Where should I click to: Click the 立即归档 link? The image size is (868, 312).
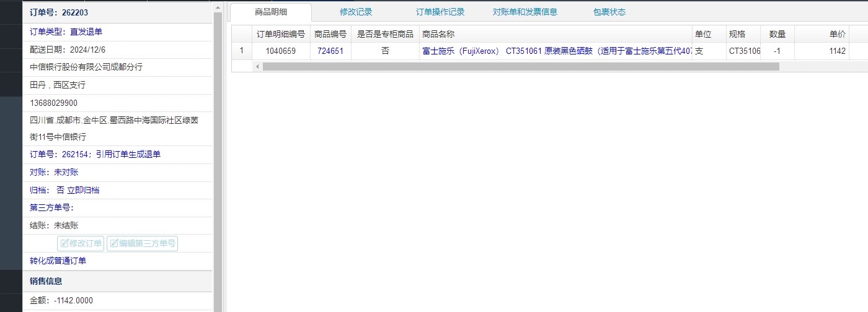click(x=83, y=190)
